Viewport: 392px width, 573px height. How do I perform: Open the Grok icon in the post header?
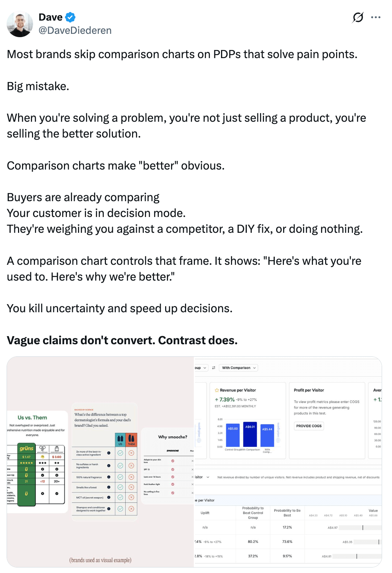coord(358,17)
